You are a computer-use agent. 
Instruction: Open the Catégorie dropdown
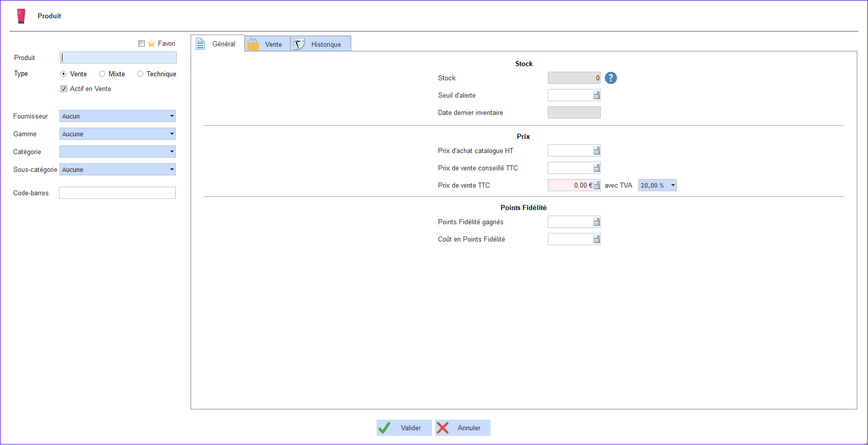[x=117, y=152]
